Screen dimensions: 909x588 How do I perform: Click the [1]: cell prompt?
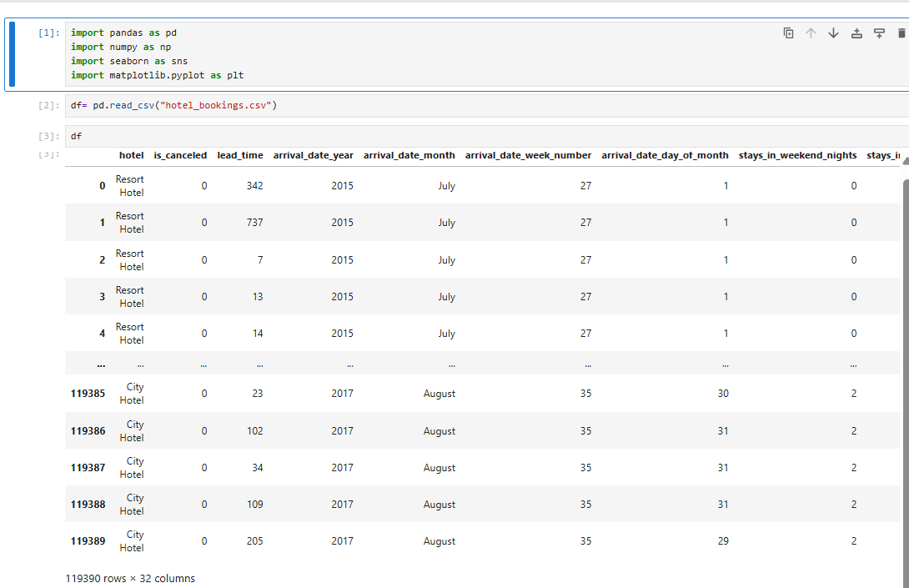[49, 33]
